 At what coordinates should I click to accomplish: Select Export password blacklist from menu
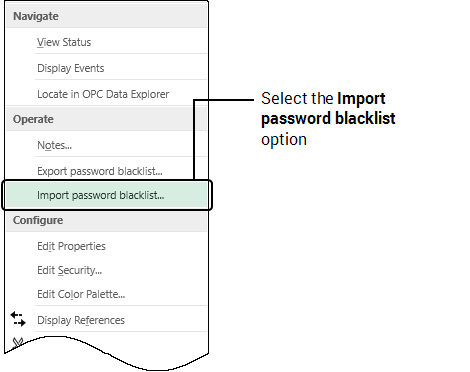(x=100, y=171)
